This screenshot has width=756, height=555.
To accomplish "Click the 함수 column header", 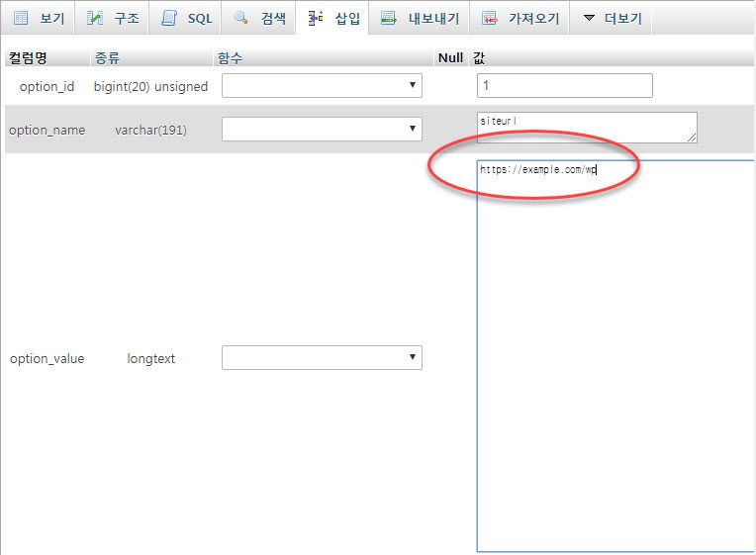I will [230, 57].
